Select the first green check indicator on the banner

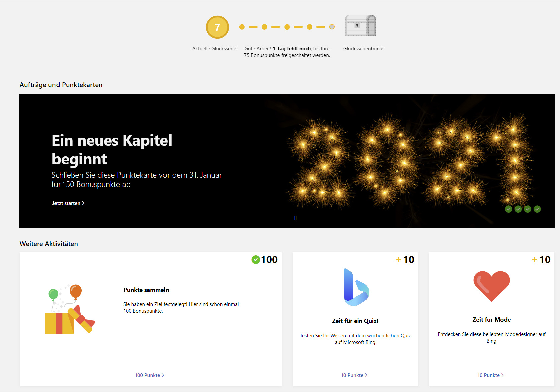508,209
